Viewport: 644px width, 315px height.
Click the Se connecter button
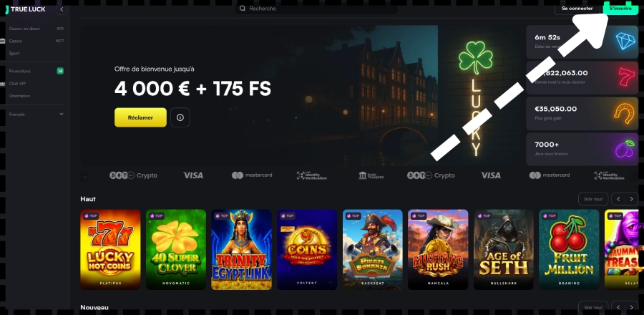[577, 8]
